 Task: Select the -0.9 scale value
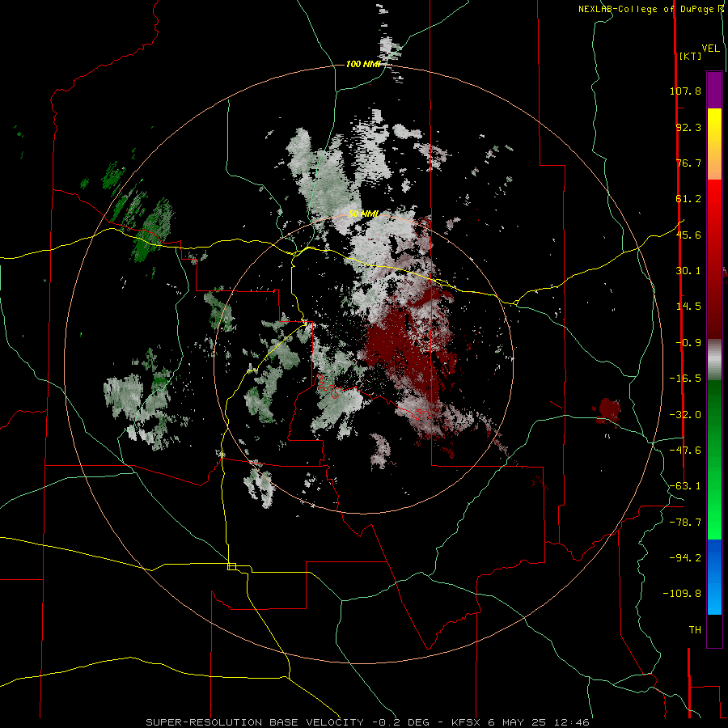(688, 343)
